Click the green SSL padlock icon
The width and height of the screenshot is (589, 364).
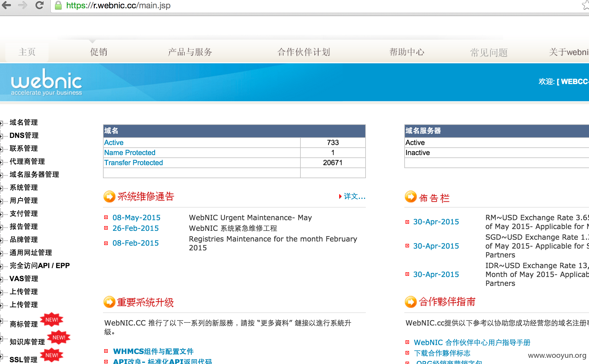[x=58, y=5]
